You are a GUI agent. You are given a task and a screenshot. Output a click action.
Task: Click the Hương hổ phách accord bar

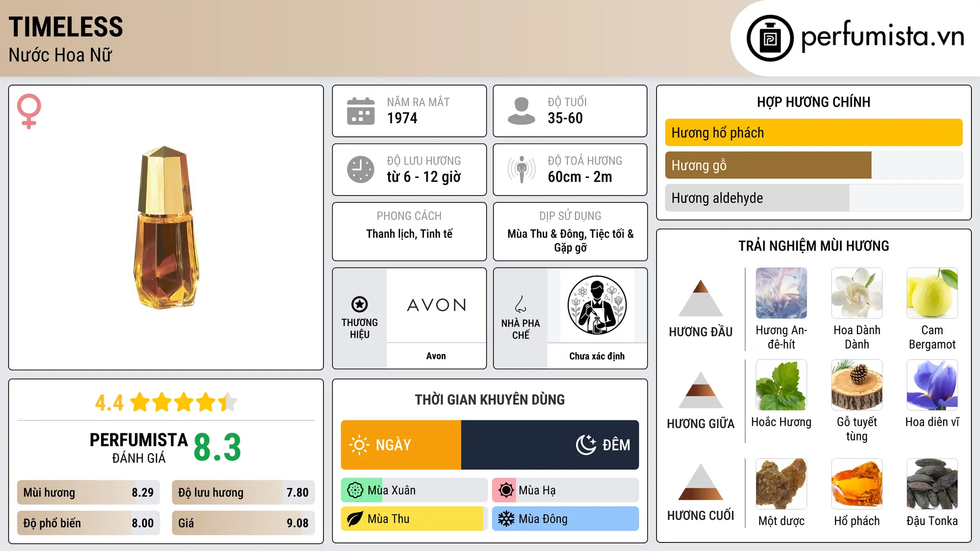click(x=813, y=132)
